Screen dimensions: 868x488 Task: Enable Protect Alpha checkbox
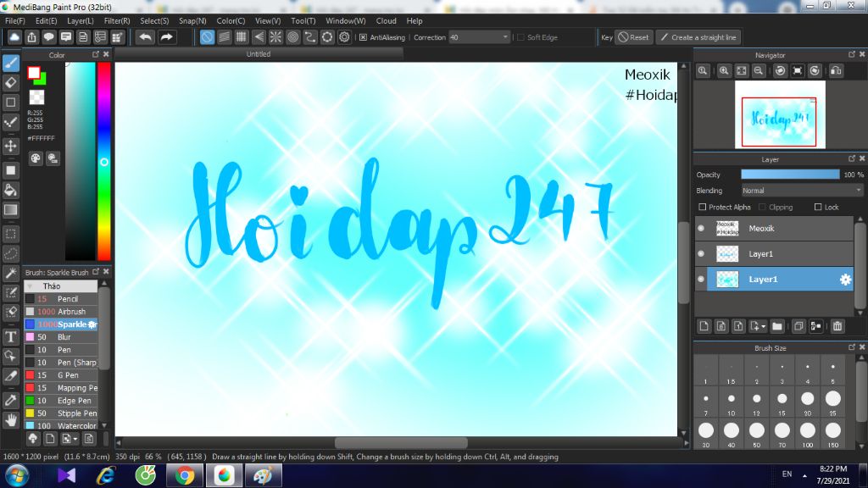click(x=703, y=207)
